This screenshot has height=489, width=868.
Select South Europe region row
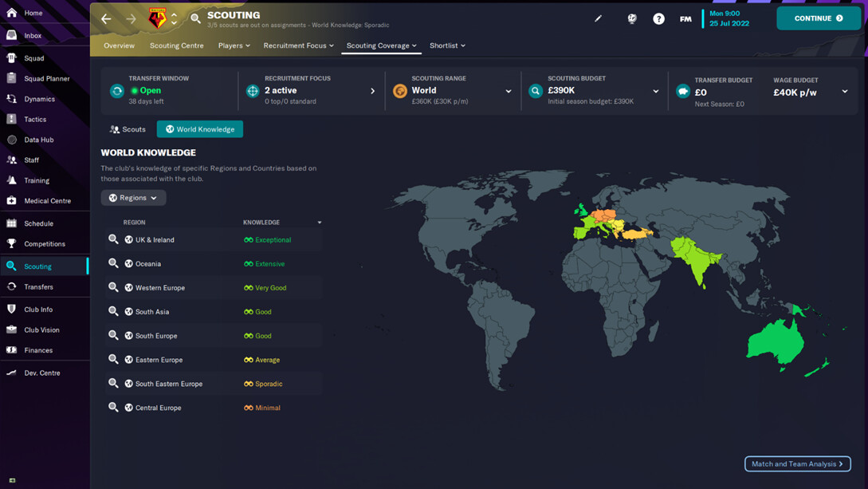213,336
